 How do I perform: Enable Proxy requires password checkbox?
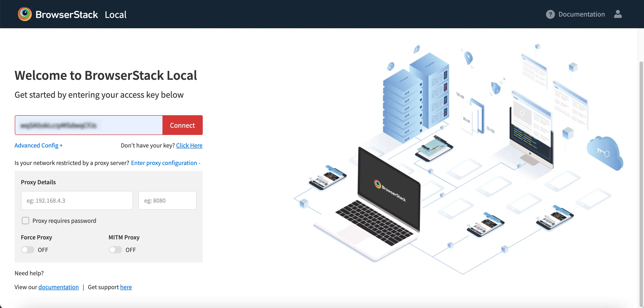[26, 221]
